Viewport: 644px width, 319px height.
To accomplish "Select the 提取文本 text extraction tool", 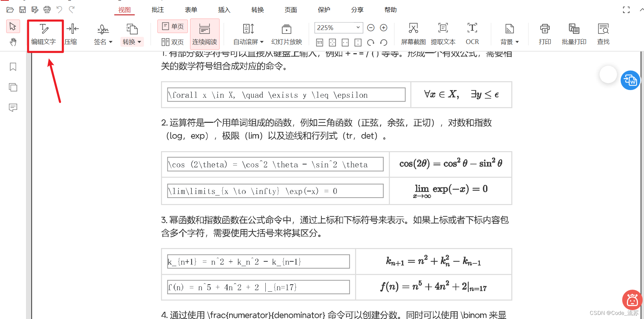I will (x=443, y=33).
